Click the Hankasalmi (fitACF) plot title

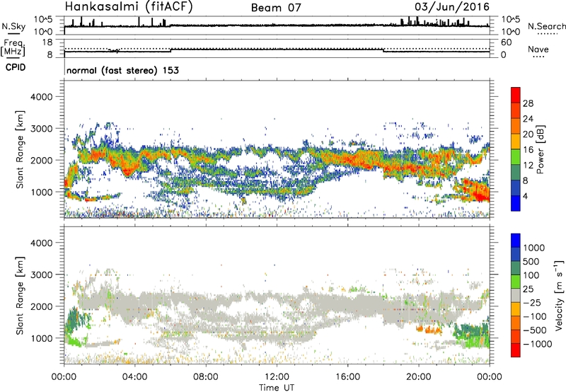[129, 6]
